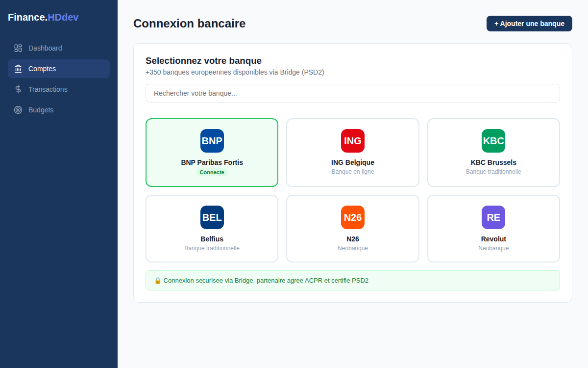Image resolution: width=588 pixels, height=368 pixels.
Task: Select the Belfius BEL logo
Action: coord(212,217)
